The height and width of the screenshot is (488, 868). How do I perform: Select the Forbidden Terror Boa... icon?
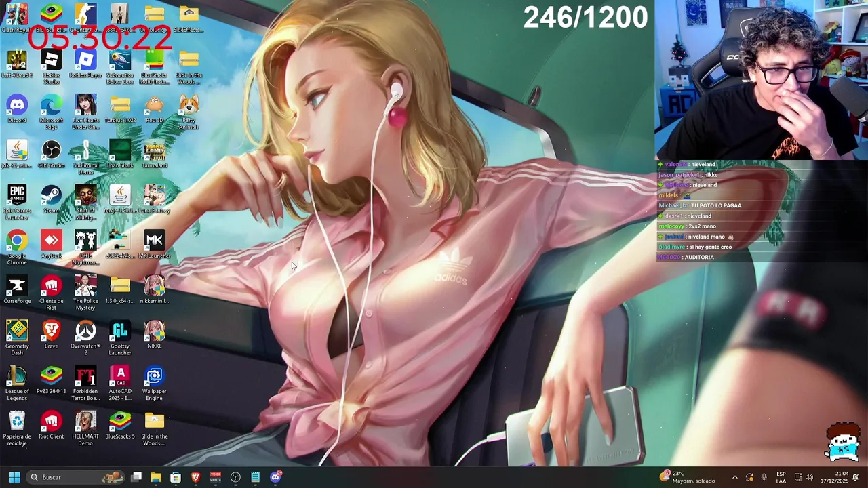pos(85,384)
